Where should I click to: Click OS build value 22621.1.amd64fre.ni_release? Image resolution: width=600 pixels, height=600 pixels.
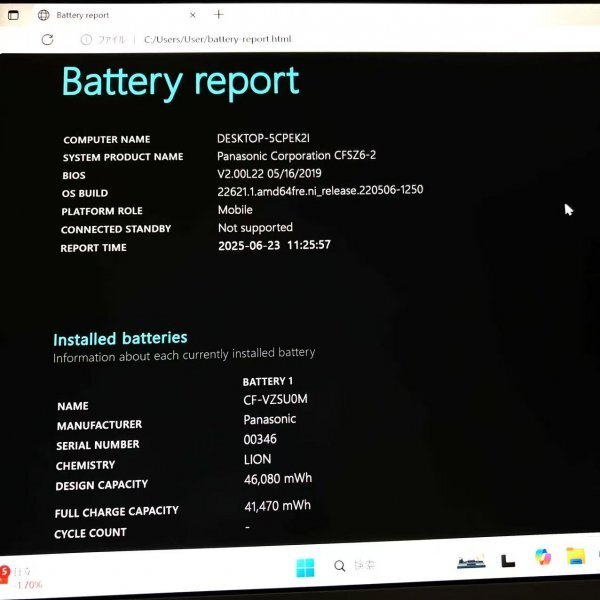320,191
